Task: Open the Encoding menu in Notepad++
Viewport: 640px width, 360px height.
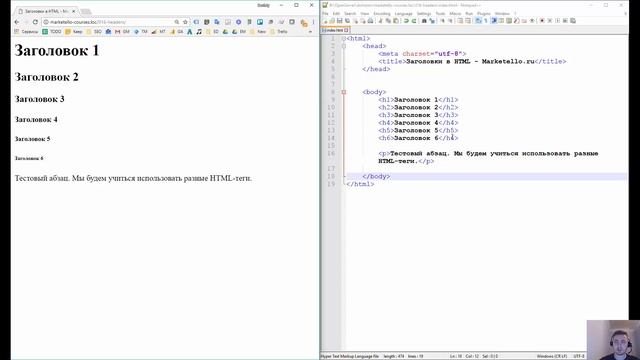Action: click(382, 13)
